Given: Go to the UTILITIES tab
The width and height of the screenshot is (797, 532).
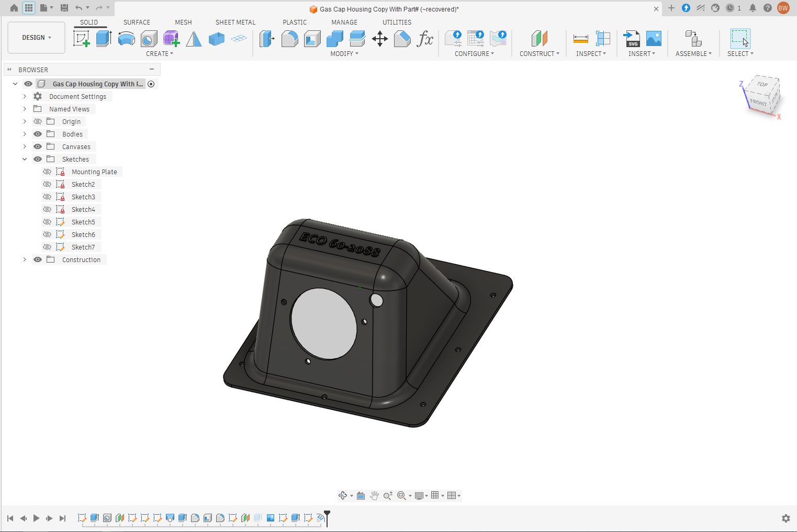Looking at the screenshot, I should coord(397,22).
